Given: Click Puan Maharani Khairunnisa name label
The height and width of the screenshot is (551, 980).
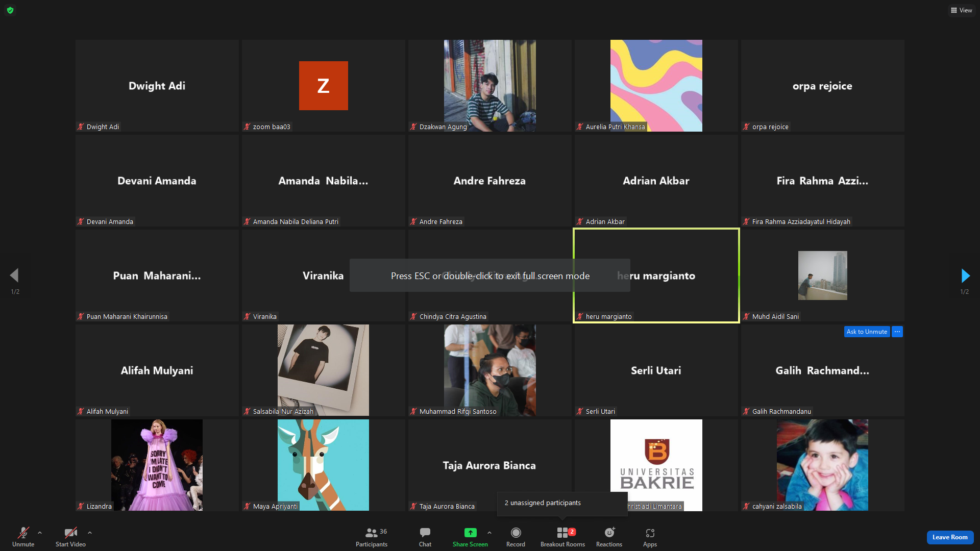Looking at the screenshot, I should tap(127, 317).
